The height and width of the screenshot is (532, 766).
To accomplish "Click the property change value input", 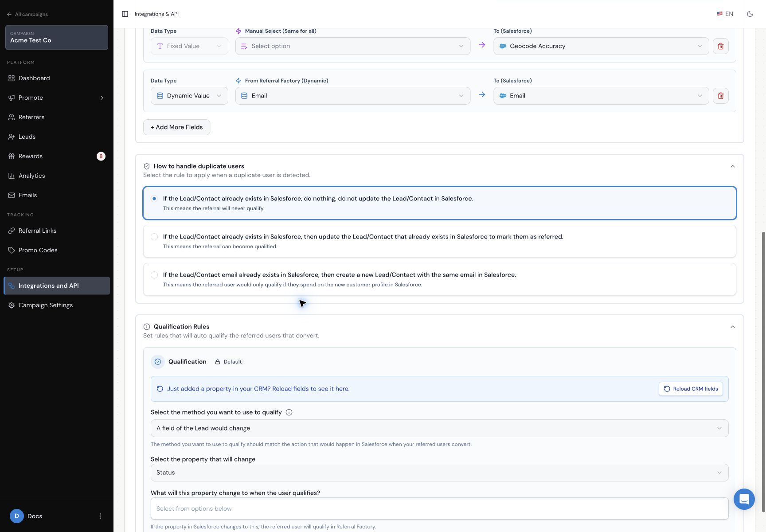I will tap(440, 509).
